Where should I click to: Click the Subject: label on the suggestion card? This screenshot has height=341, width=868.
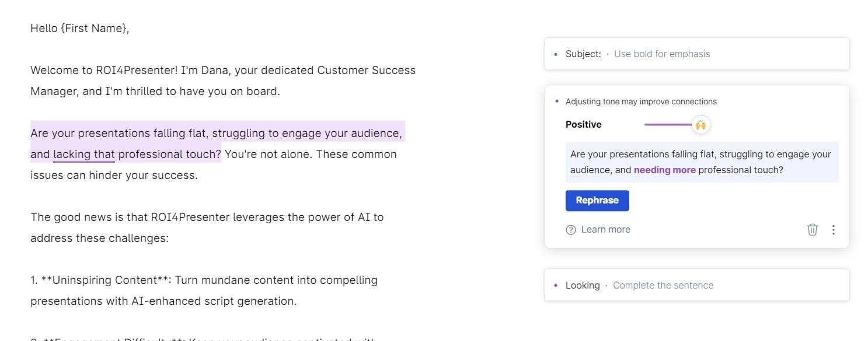tap(583, 54)
